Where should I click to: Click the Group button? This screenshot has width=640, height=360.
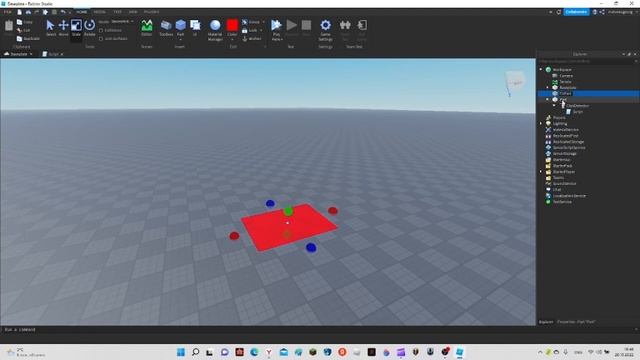(251, 22)
